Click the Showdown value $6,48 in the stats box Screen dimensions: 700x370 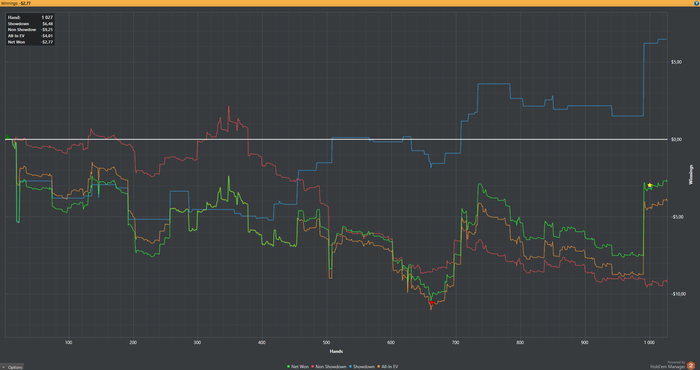[x=47, y=23]
